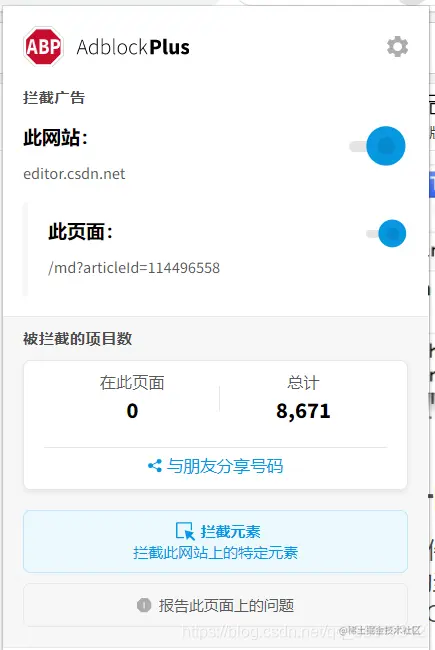The height and width of the screenshot is (650, 435).
Task: Click 报告此页面上的问题 report issue button
Action: coord(215,605)
